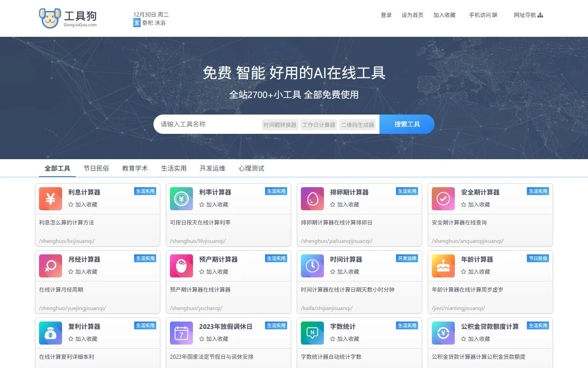The height and width of the screenshot is (368, 588).
Task: Select the 时间戳转换器 suggestion tag
Action: tap(279, 124)
